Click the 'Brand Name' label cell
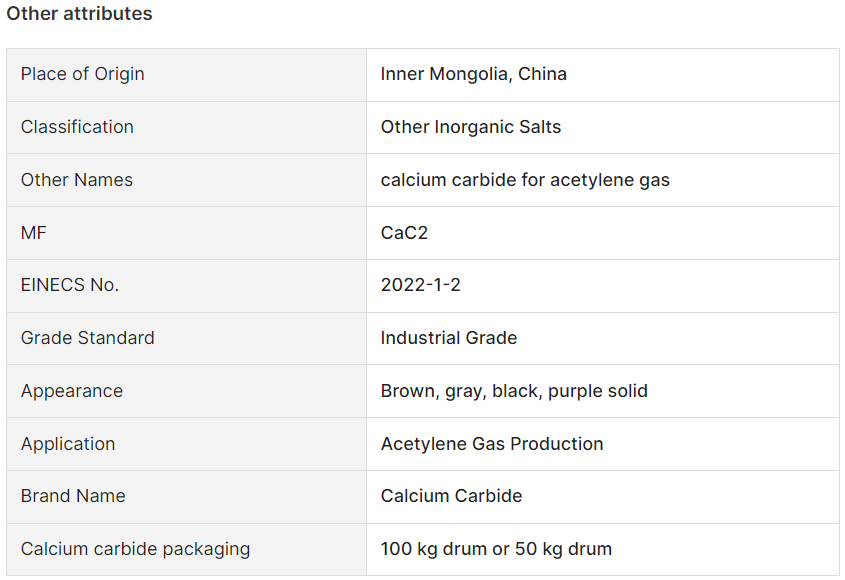This screenshot has width=845, height=580. [73, 496]
